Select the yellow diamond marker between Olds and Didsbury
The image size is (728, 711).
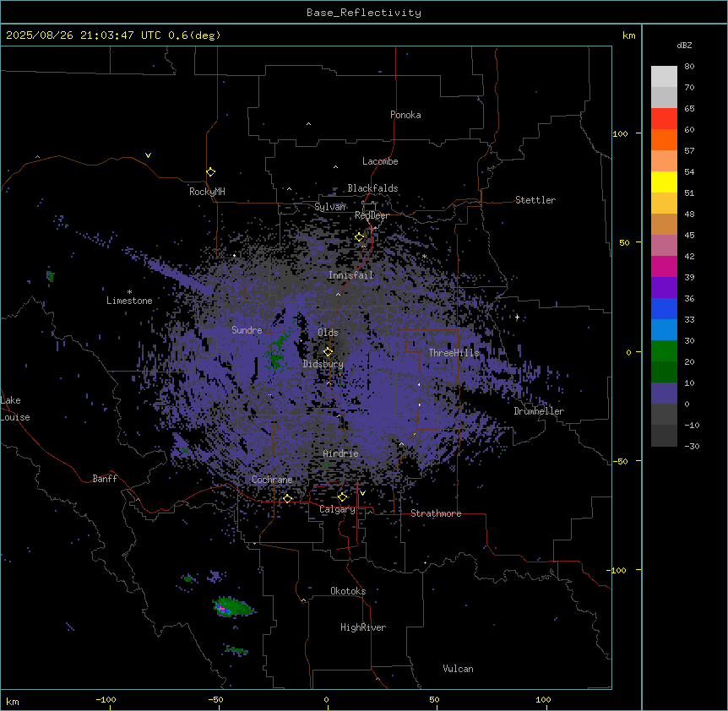329,352
